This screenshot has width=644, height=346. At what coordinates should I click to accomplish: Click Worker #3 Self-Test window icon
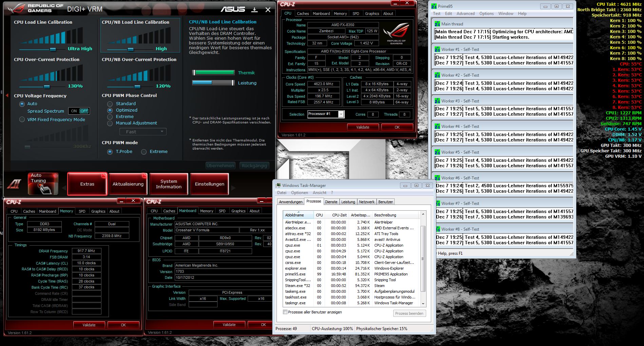click(x=437, y=101)
